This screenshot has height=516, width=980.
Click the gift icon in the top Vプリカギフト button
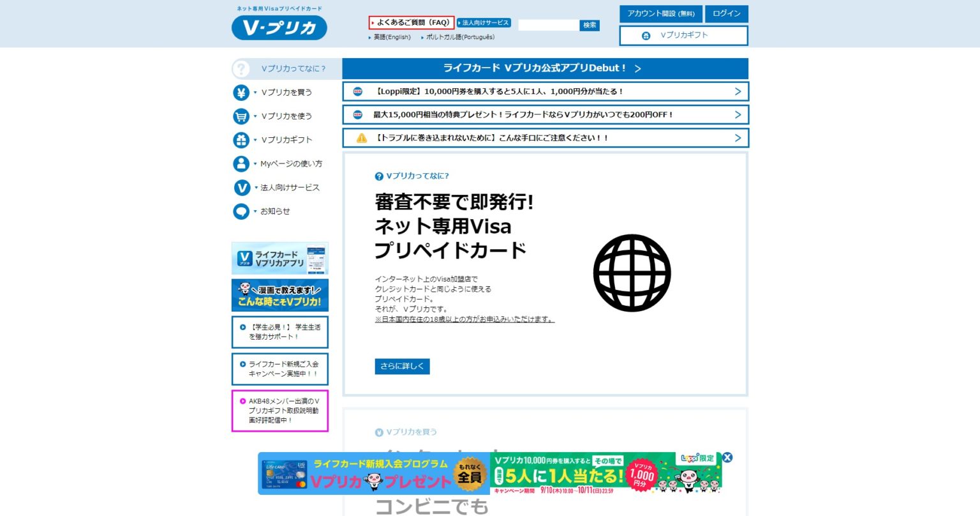coord(646,36)
